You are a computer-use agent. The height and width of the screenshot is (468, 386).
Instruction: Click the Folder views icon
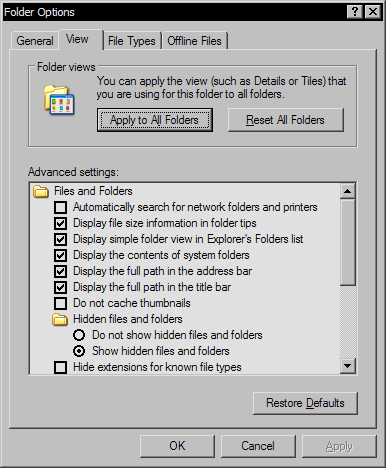coord(59,99)
